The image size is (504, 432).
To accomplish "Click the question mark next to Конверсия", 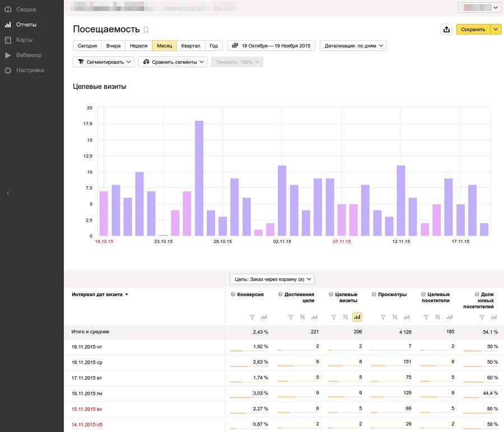I will [x=233, y=294].
